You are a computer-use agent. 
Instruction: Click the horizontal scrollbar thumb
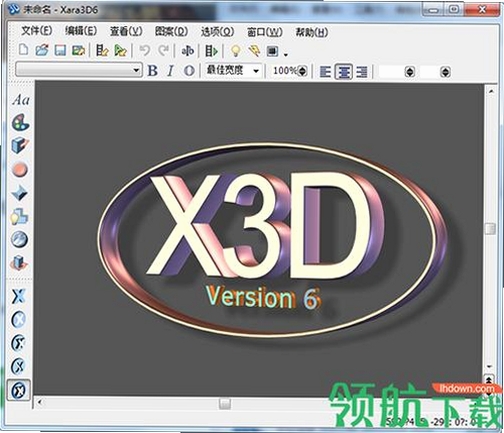(x=225, y=404)
